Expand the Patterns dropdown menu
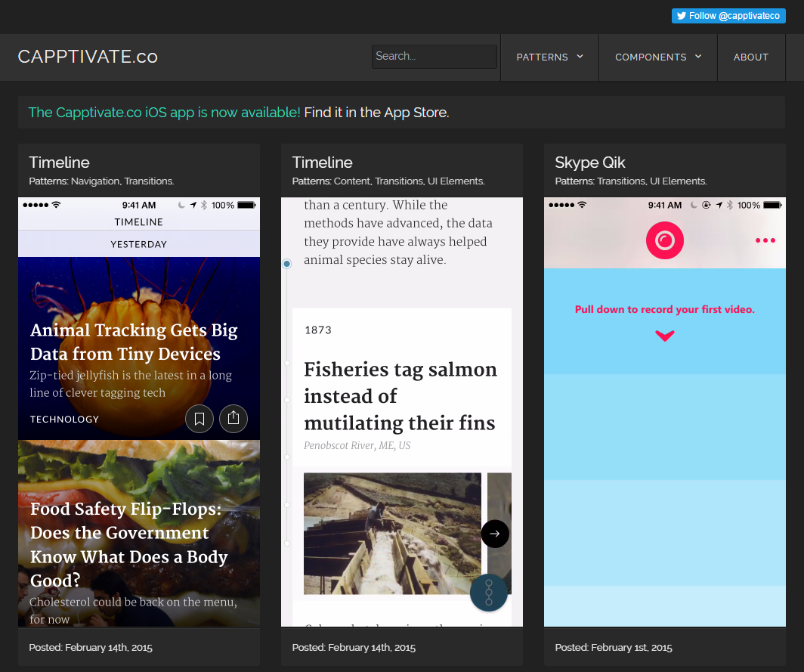Image resolution: width=804 pixels, height=672 pixels. coord(549,57)
